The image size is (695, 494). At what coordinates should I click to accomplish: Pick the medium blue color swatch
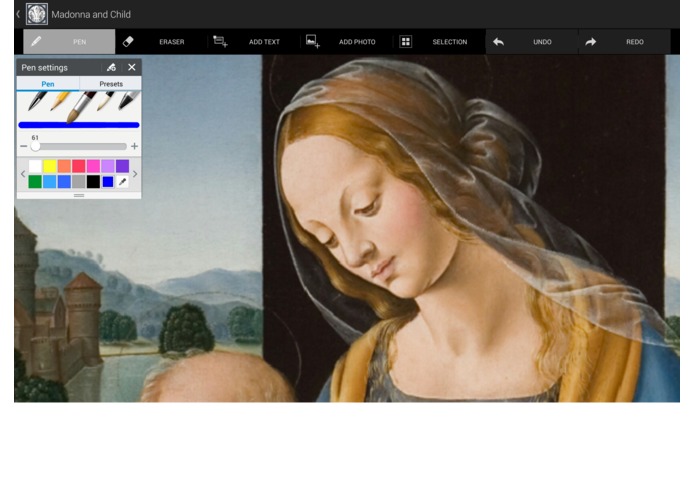point(64,182)
